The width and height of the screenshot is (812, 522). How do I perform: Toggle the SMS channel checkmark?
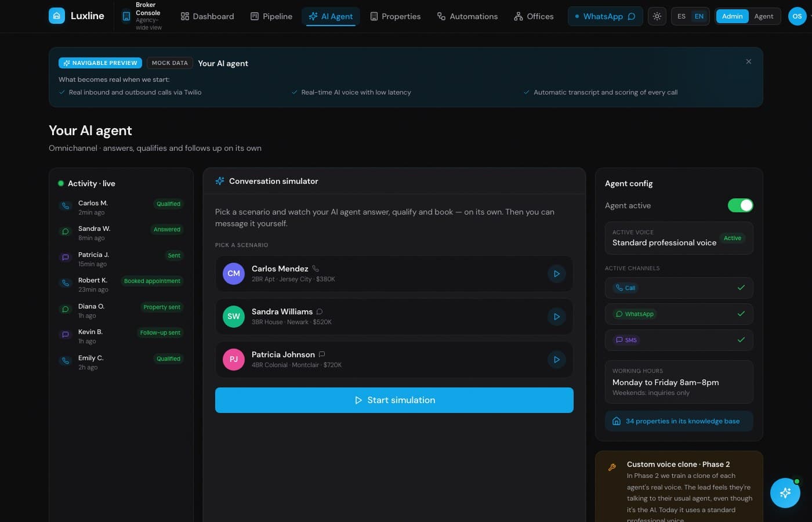pos(741,340)
